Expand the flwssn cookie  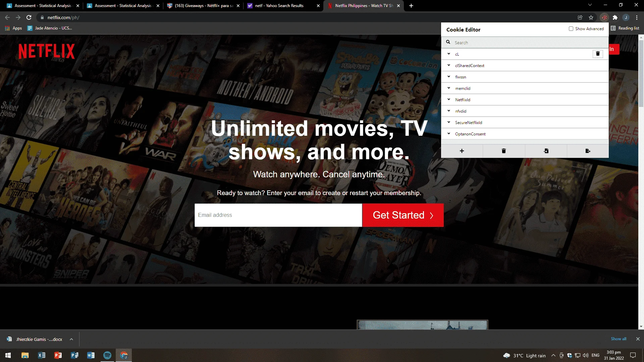(x=449, y=77)
